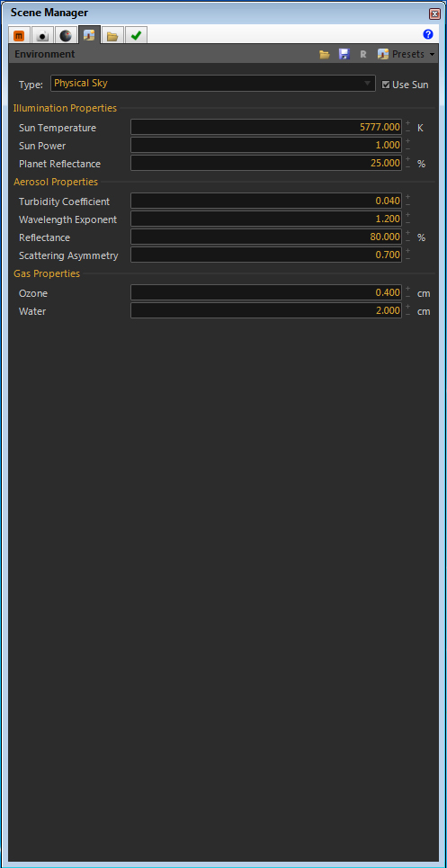Save the environment with the floppy disk icon

[344, 54]
